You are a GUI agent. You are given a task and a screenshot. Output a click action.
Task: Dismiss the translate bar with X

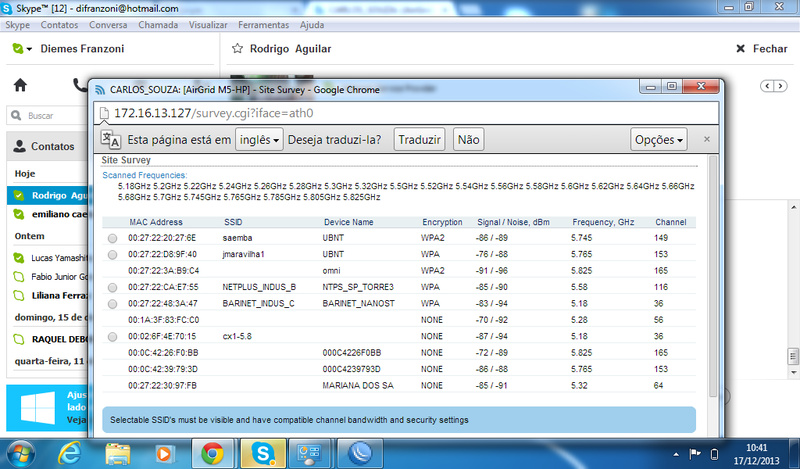coord(707,139)
